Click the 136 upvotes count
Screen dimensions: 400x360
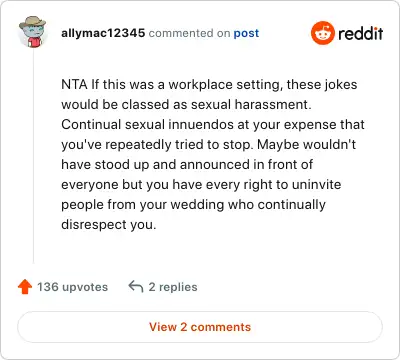coord(72,287)
